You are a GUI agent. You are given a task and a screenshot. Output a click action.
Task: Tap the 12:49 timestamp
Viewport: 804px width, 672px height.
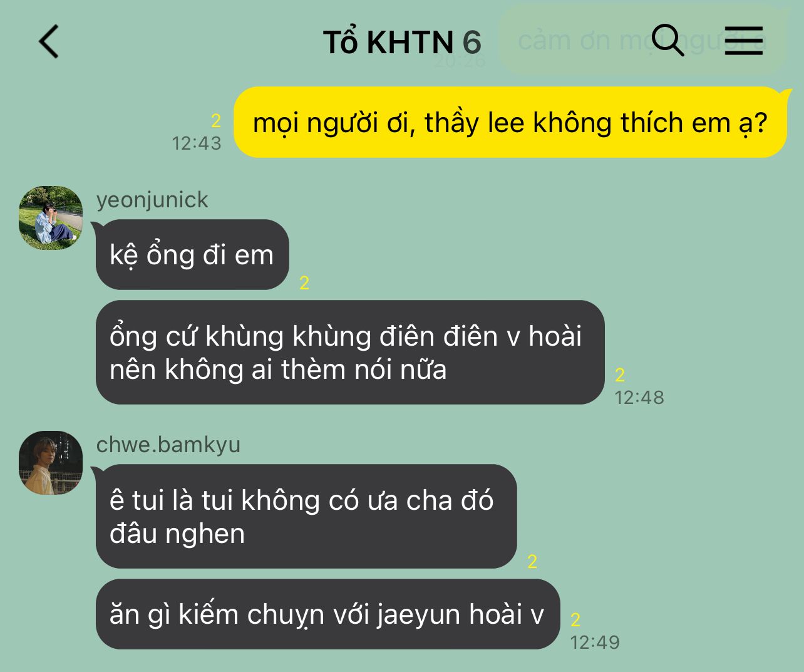coord(595,643)
